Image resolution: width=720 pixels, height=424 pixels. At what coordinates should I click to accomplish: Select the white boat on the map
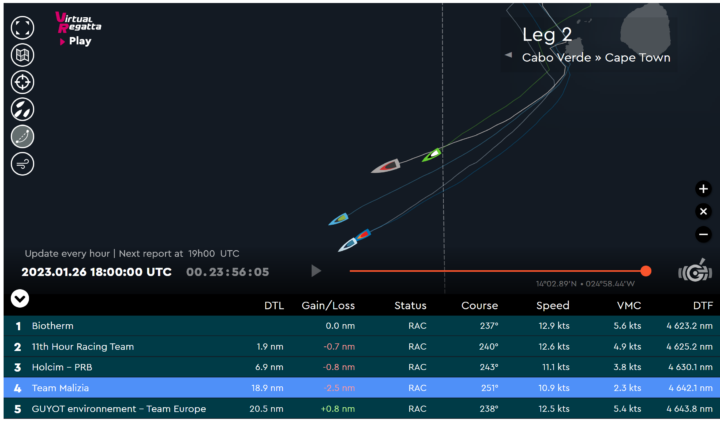coord(348,245)
